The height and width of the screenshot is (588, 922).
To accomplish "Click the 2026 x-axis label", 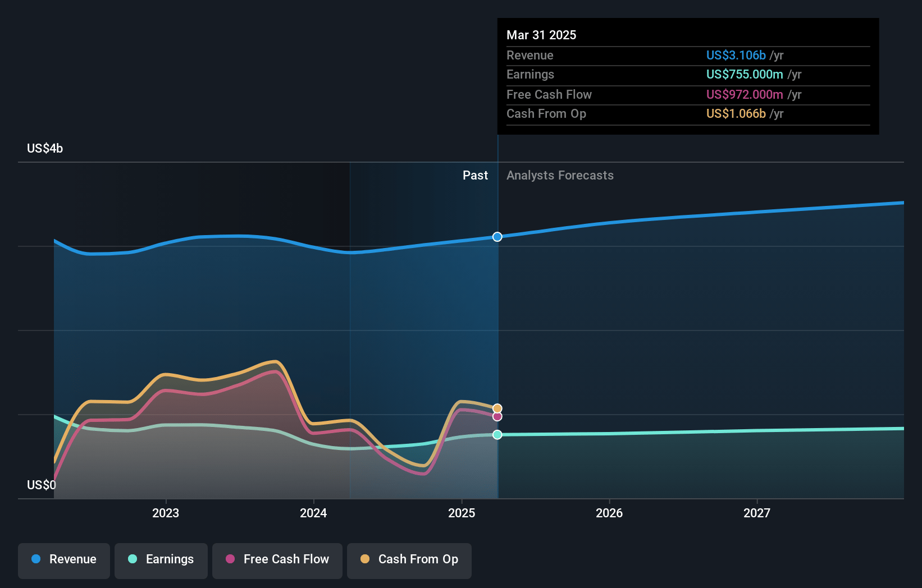I will (x=609, y=513).
